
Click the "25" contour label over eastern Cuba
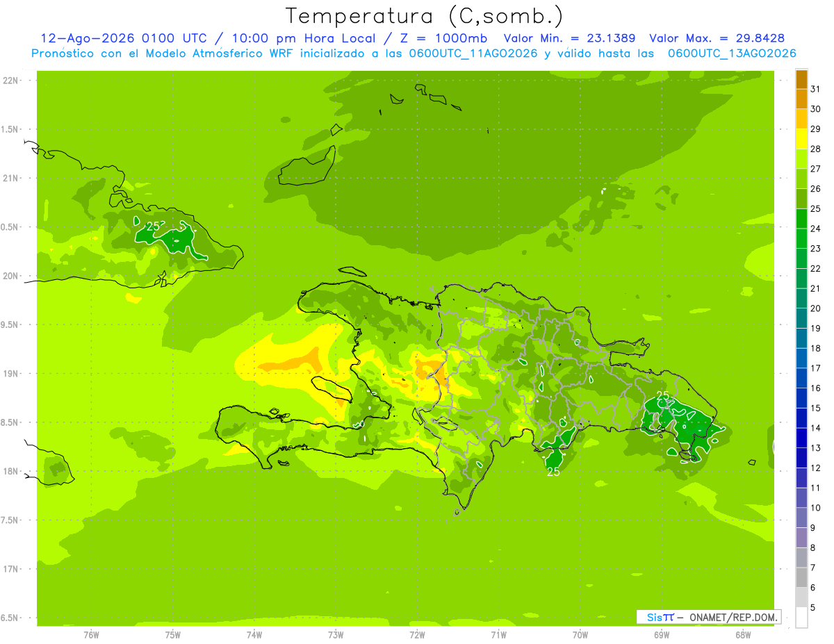coord(154,226)
